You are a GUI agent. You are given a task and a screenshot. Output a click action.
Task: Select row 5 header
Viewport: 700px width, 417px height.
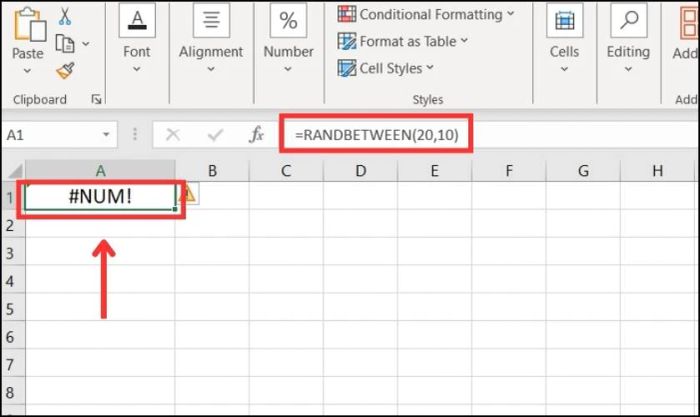11,309
